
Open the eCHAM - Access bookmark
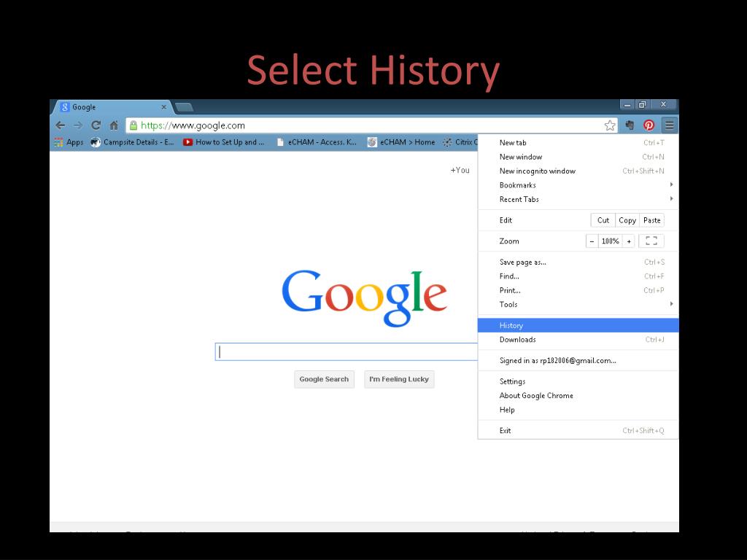(x=317, y=142)
